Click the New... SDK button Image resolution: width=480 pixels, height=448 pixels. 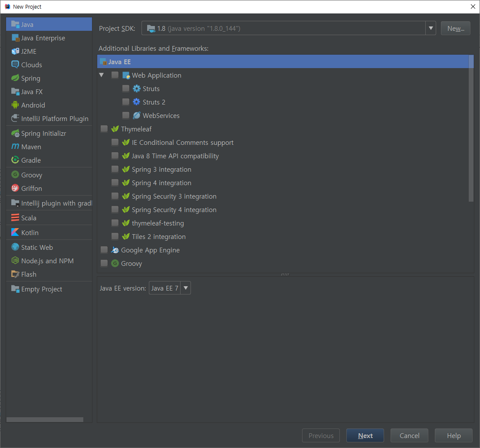coord(456,28)
